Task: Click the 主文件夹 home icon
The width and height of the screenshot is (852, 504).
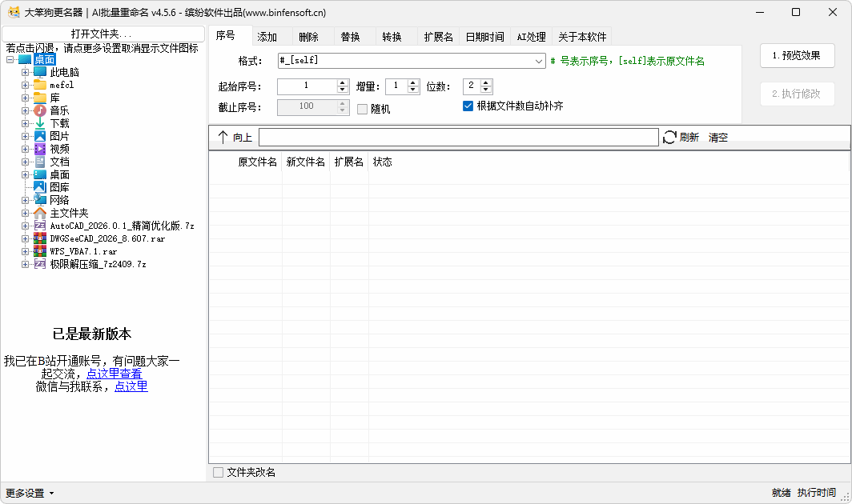Action: pyautogui.click(x=40, y=213)
